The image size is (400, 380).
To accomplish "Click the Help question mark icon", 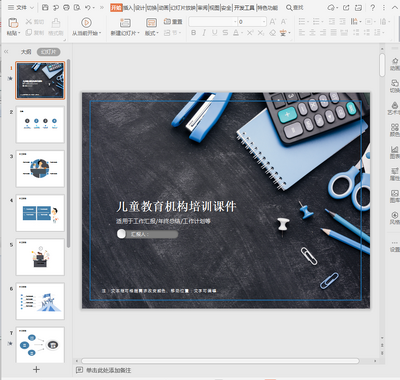I will (x=373, y=7).
